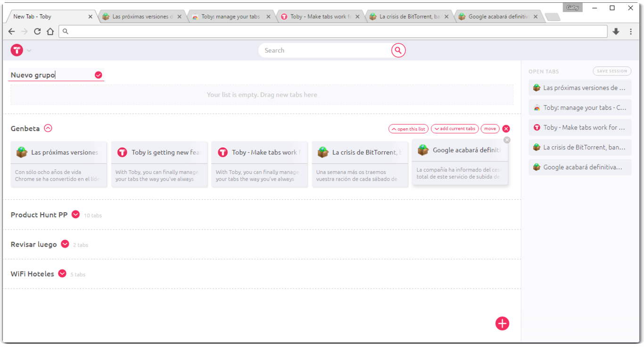Close the Toby: manage your tabs browser tab
644x347 pixels.
click(269, 17)
